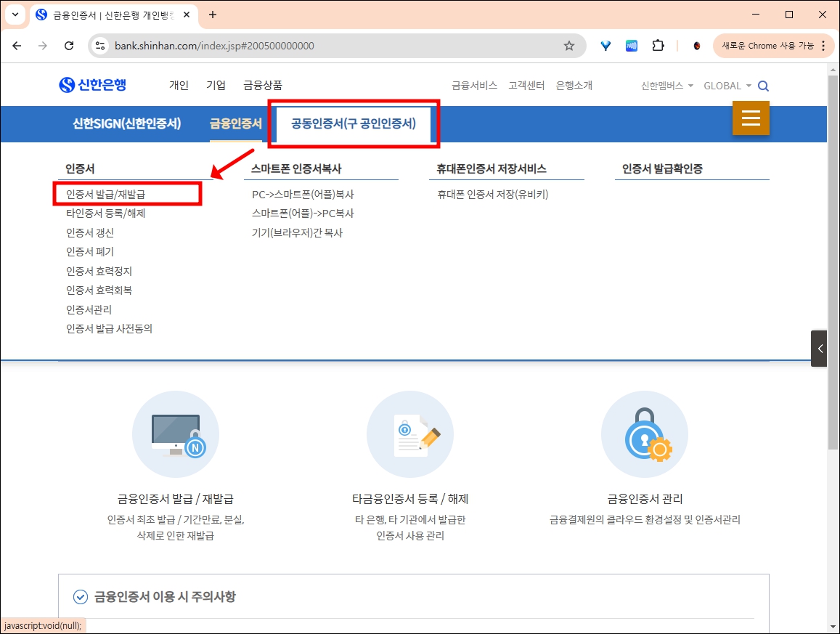Collapse the right side panel chevron
Screen dimensions: 840x634
click(819, 348)
